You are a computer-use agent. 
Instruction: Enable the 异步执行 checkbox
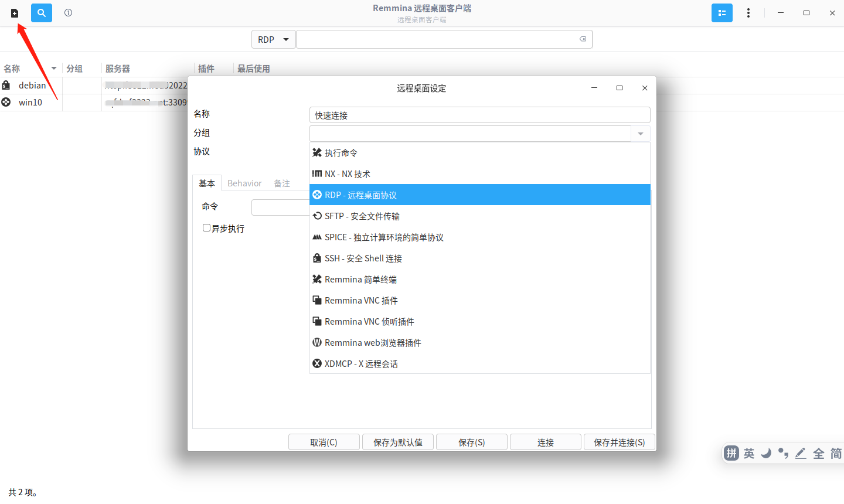206,228
